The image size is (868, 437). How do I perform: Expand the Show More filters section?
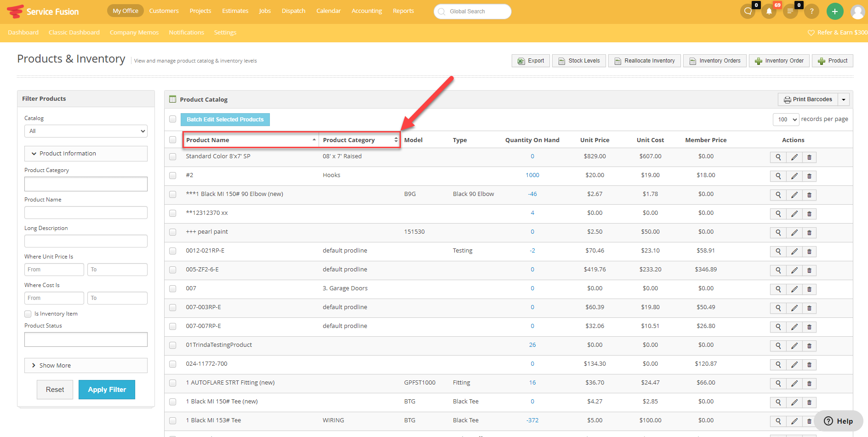pyautogui.click(x=86, y=366)
